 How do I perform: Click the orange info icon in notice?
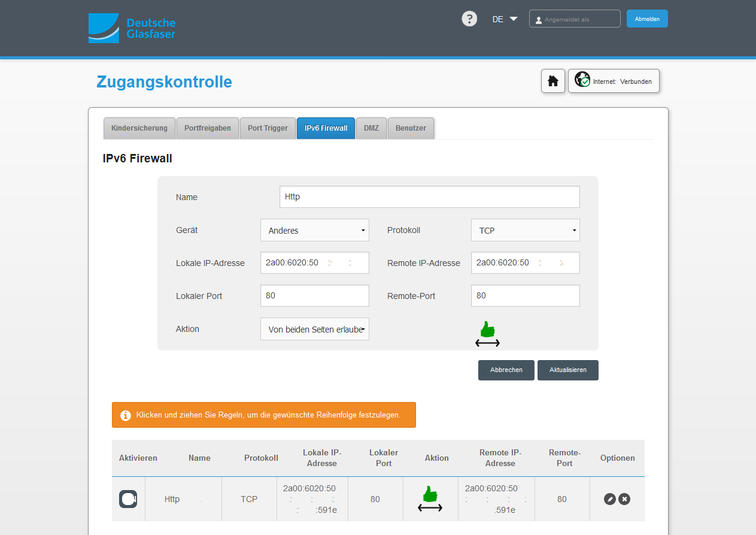[126, 415]
